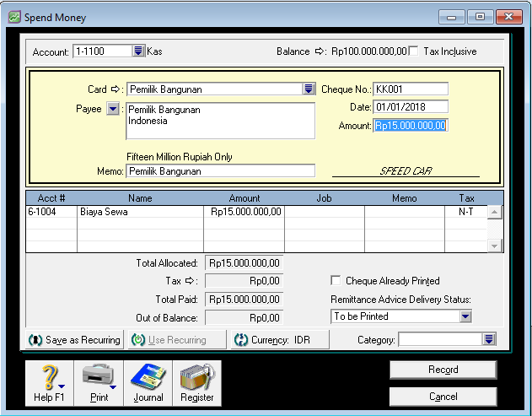Expand the Payee address dropdown

(113, 109)
